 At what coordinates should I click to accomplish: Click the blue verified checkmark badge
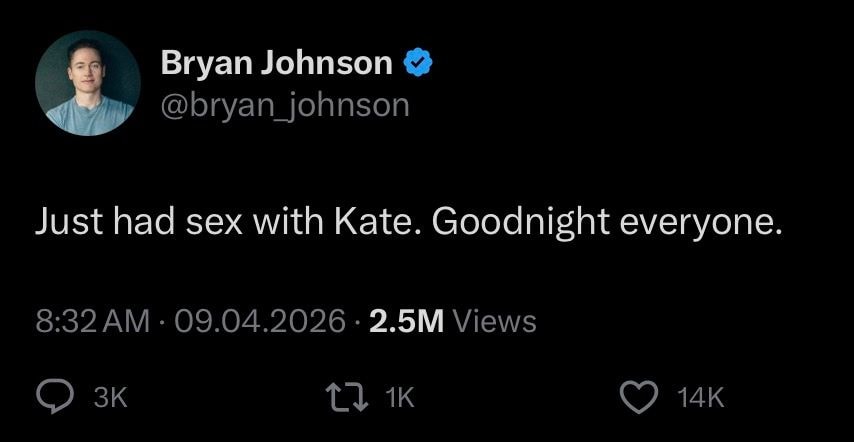417,64
